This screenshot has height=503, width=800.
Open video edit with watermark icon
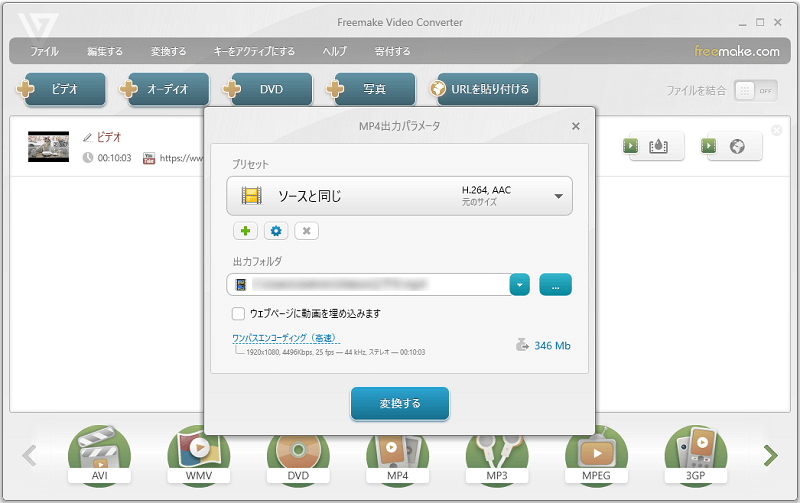[653, 146]
